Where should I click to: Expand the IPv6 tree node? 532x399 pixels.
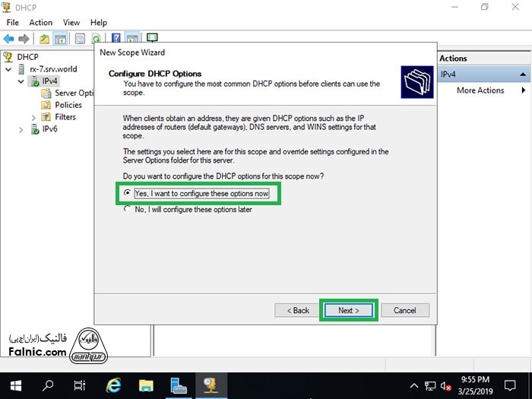(21, 129)
